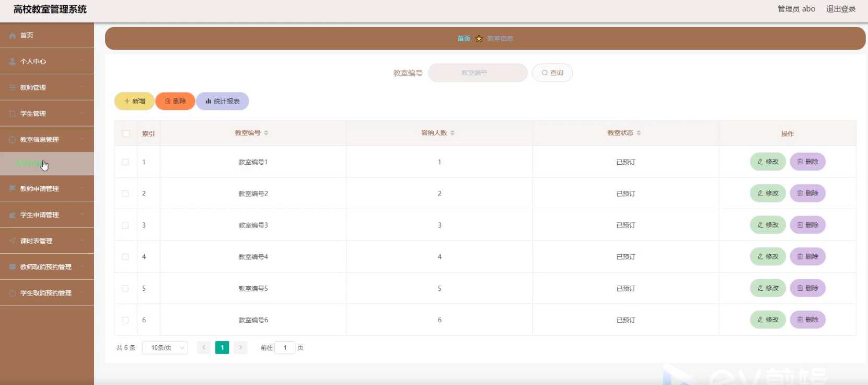Click the 学生管理 sidebar icon

[x=13, y=114]
